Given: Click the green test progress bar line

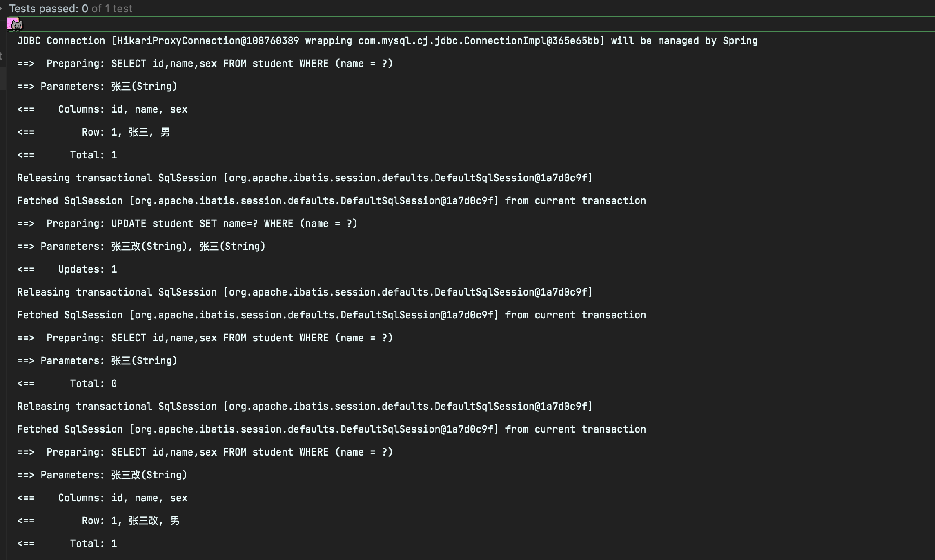Looking at the screenshot, I should (490, 17).
